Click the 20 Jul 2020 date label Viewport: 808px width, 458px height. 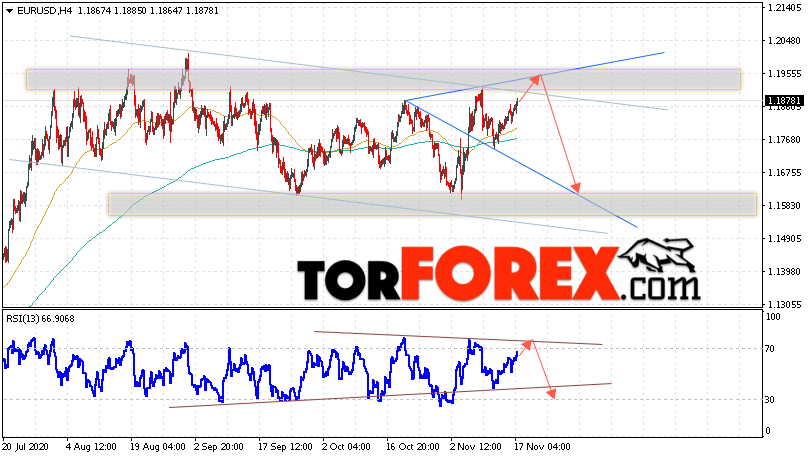(x=24, y=447)
